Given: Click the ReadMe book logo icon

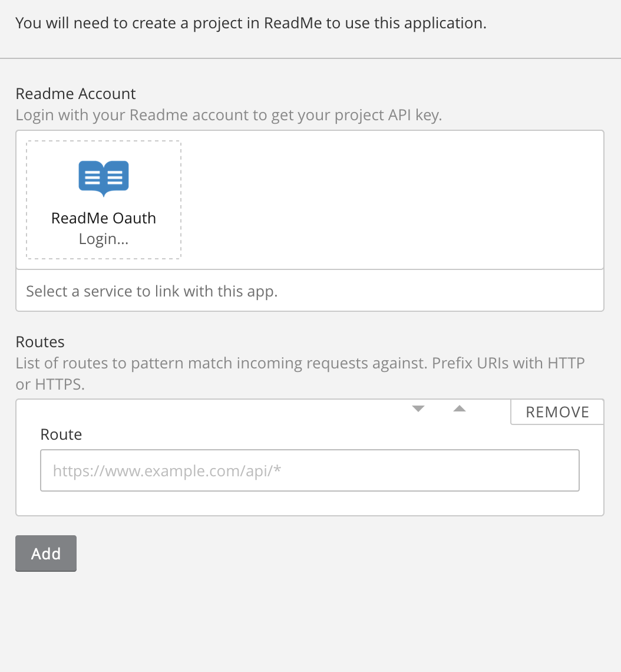Looking at the screenshot, I should point(104,178).
